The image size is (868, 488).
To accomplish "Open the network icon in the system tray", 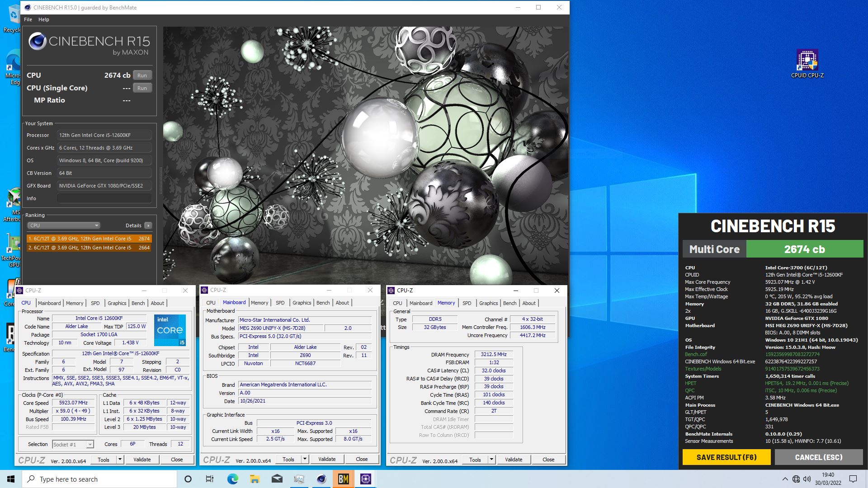I will [796, 479].
